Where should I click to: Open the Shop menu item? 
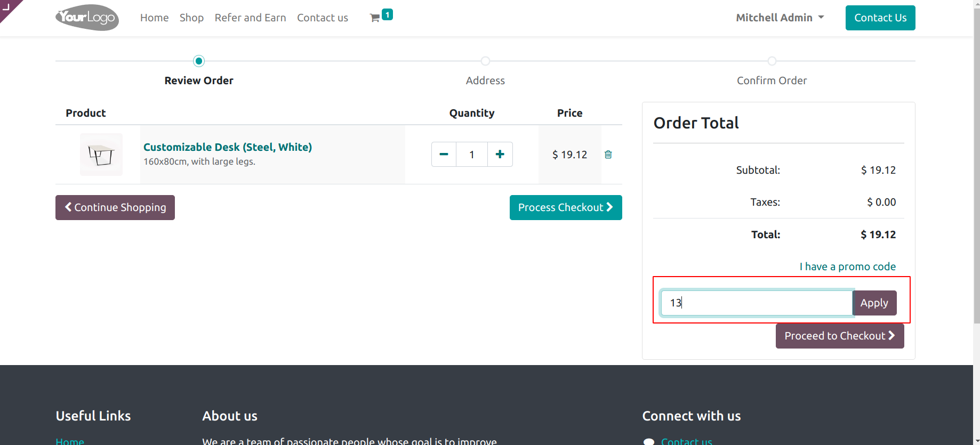(191, 18)
